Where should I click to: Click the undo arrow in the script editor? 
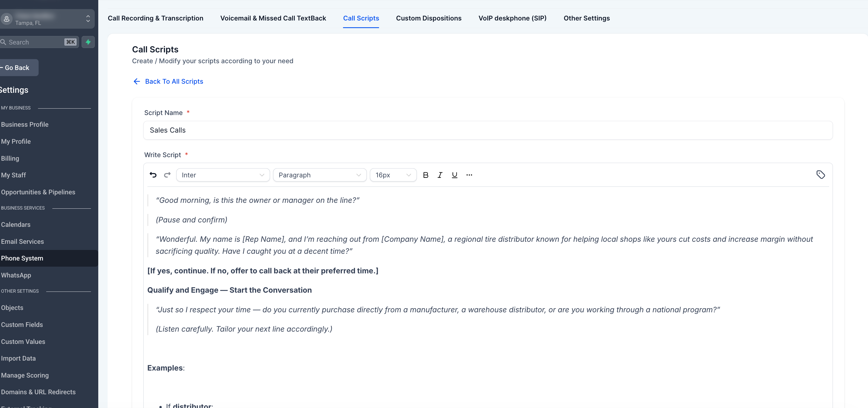(153, 175)
